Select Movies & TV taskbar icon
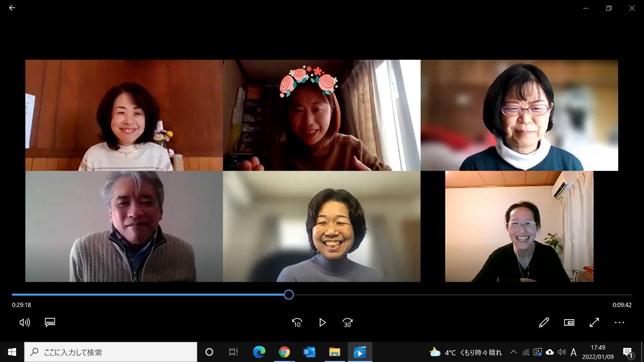 360,352
